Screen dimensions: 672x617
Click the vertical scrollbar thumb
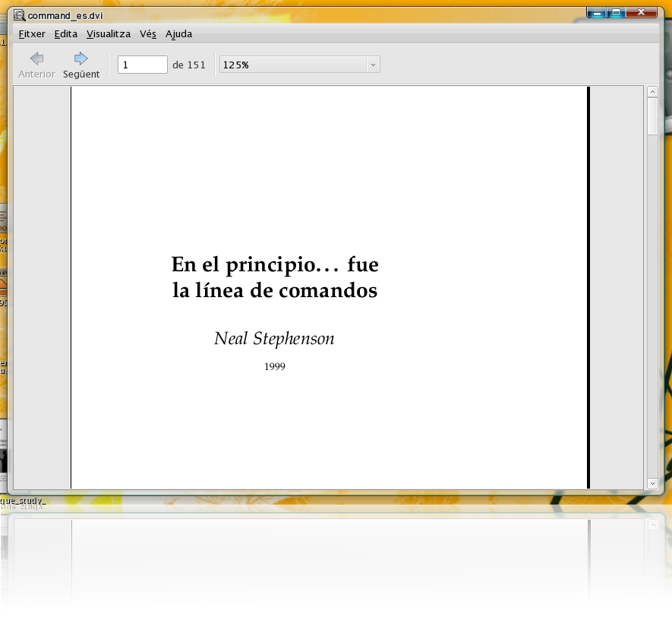click(x=652, y=116)
